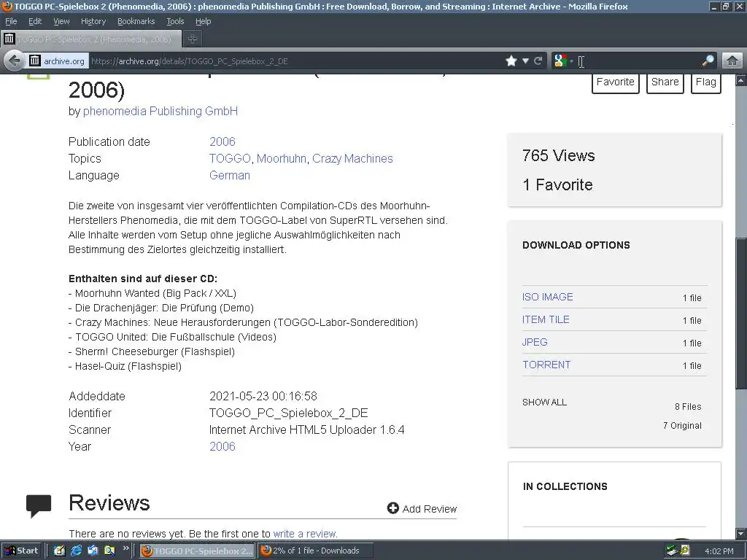Click the Share button
Viewport: 747px width, 560px height.
[x=665, y=83]
